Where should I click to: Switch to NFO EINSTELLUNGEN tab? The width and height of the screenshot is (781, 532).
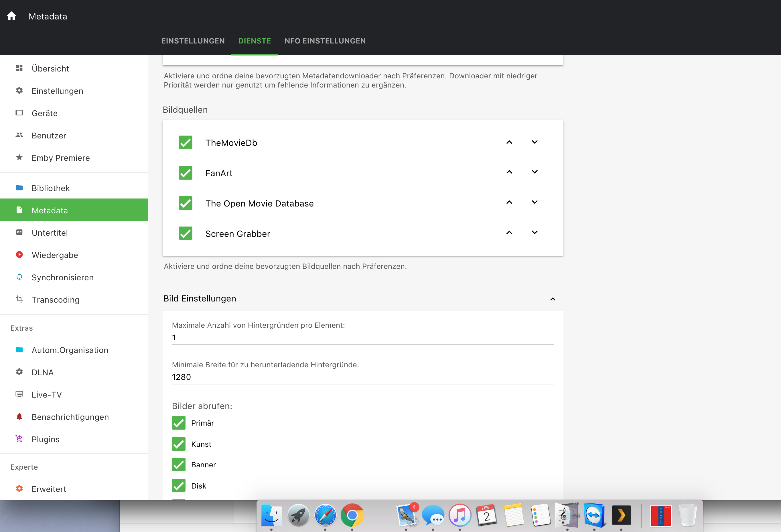[x=325, y=41]
